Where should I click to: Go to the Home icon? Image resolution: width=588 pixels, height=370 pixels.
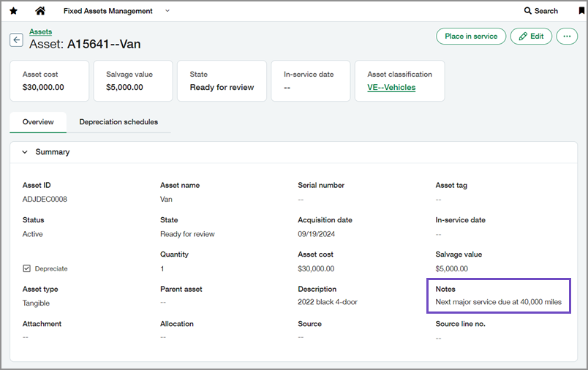tap(40, 11)
